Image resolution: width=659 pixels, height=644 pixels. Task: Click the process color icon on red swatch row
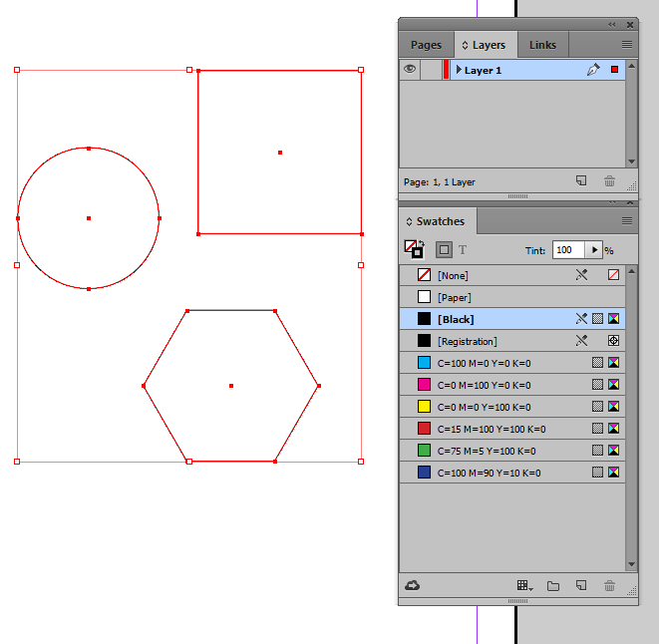pyautogui.click(x=597, y=429)
